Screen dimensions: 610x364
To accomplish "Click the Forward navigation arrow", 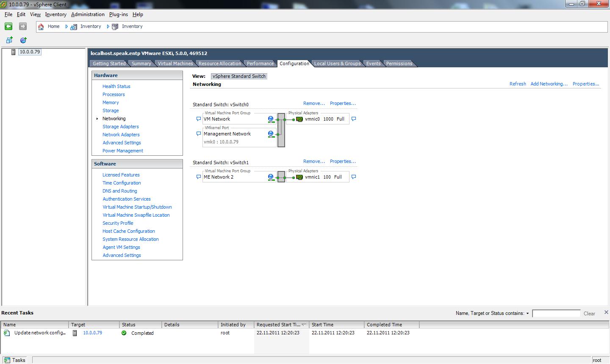I will (x=23, y=26).
